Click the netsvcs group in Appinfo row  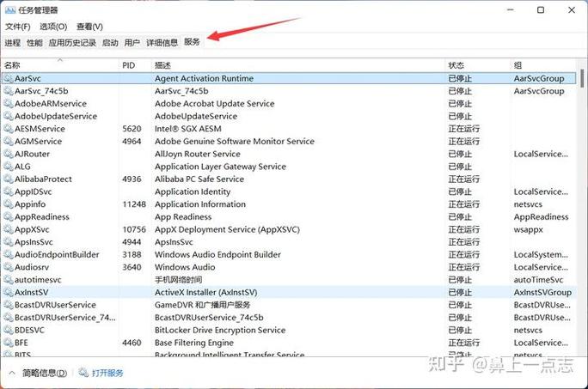pyautogui.click(x=528, y=204)
